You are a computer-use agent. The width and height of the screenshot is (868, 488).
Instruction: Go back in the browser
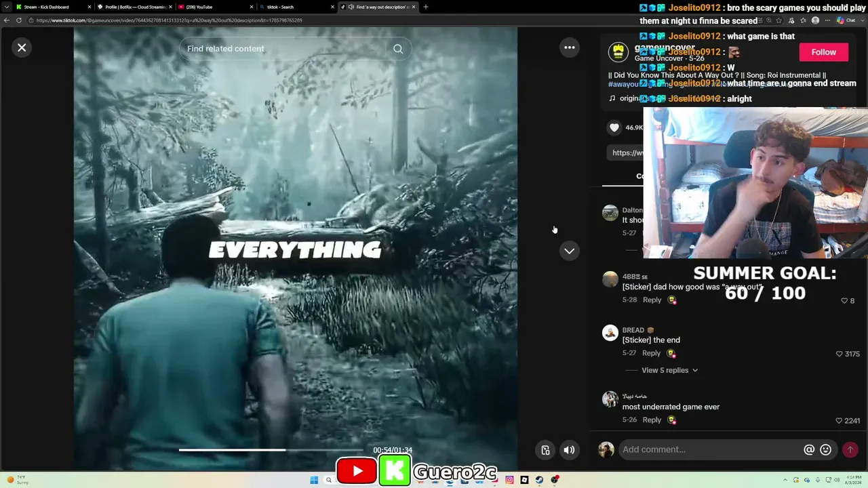(x=7, y=20)
